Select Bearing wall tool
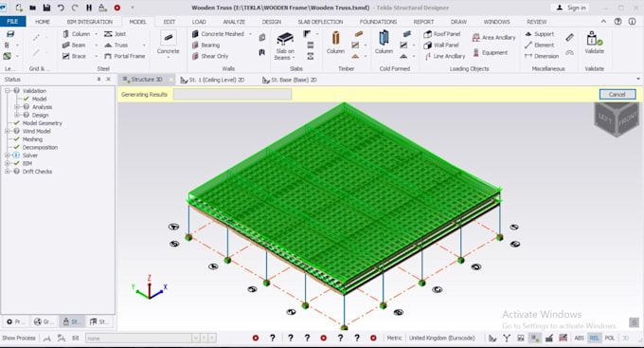 pyautogui.click(x=206, y=46)
